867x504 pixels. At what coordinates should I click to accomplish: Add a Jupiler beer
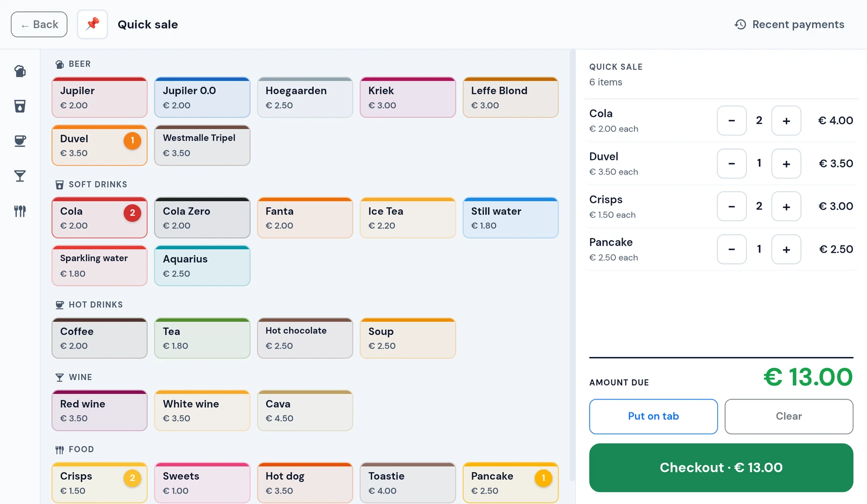[100, 98]
